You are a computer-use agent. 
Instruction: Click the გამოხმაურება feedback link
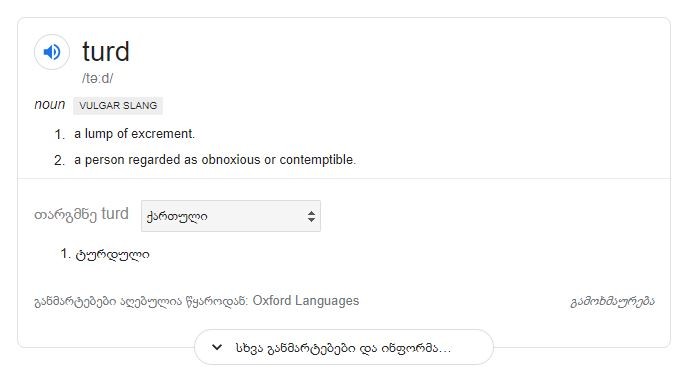pyautogui.click(x=613, y=302)
